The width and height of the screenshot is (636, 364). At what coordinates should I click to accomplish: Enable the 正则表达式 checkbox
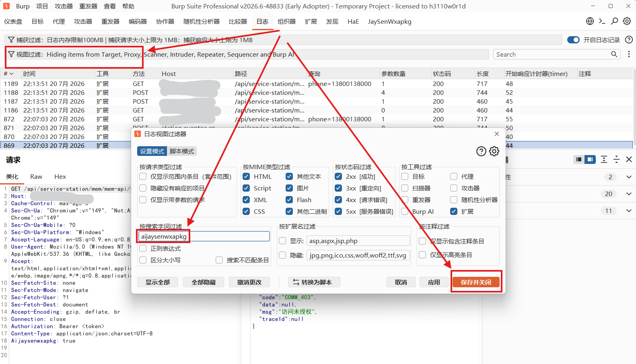(x=143, y=248)
